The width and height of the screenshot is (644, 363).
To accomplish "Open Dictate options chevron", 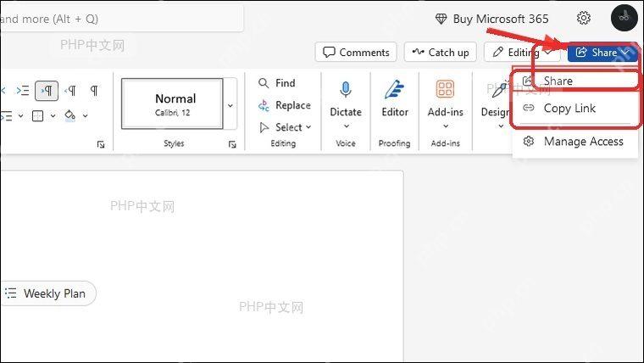I will coord(346,126).
